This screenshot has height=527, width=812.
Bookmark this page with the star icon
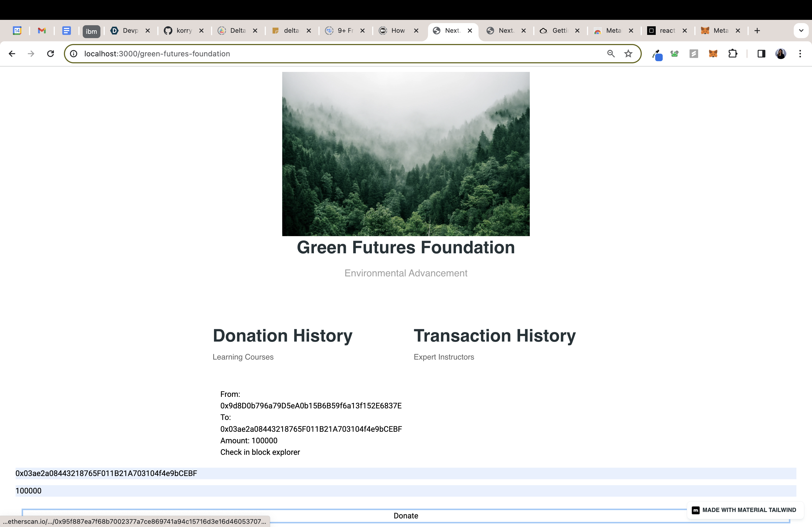(x=628, y=53)
